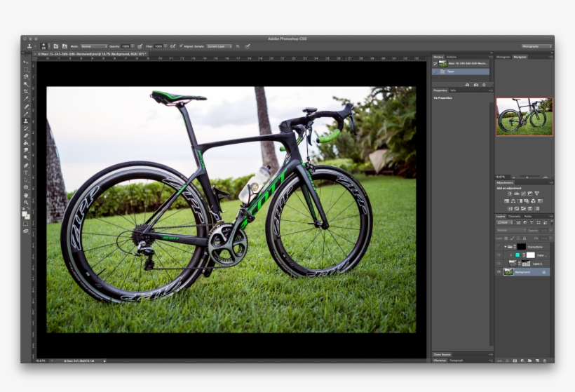575x392 pixels.
Task: Create a new group in the Layers panel
Action: (x=530, y=361)
